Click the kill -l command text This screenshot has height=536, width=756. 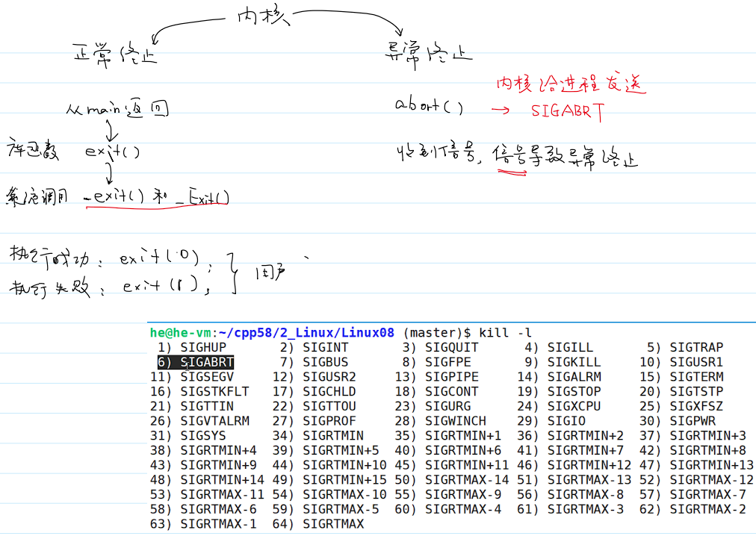[505, 333]
